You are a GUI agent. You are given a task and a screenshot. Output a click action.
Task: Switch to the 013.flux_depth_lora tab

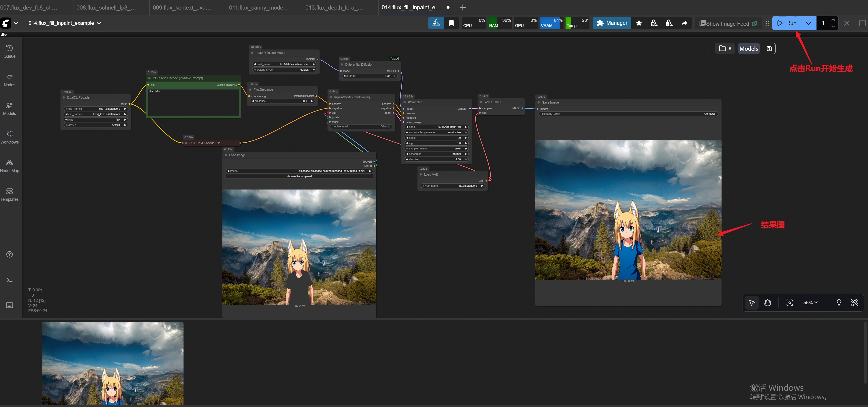pos(334,7)
